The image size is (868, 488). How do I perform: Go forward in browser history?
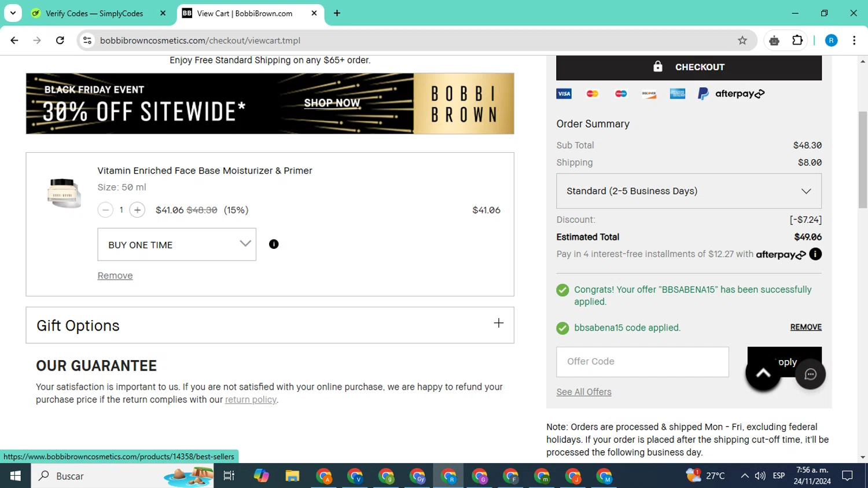point(37,41)
